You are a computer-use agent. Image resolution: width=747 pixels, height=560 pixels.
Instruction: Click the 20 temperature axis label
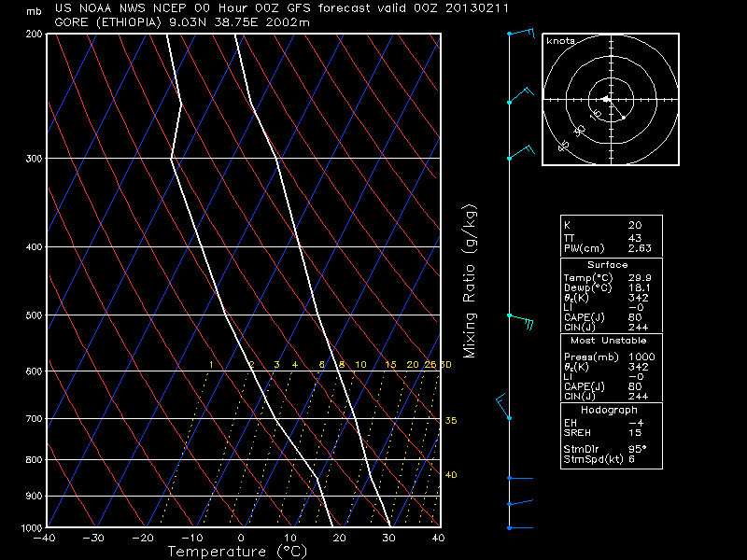click(340, 539)
